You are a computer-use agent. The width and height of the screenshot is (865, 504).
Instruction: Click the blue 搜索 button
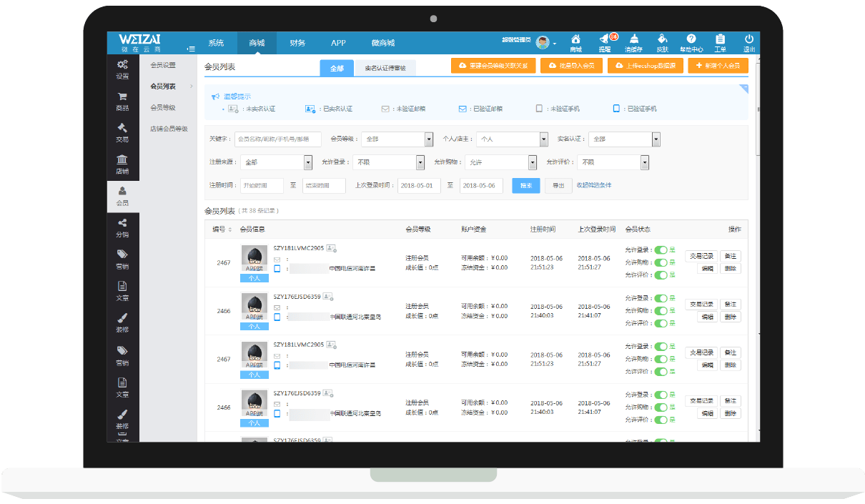526,185
